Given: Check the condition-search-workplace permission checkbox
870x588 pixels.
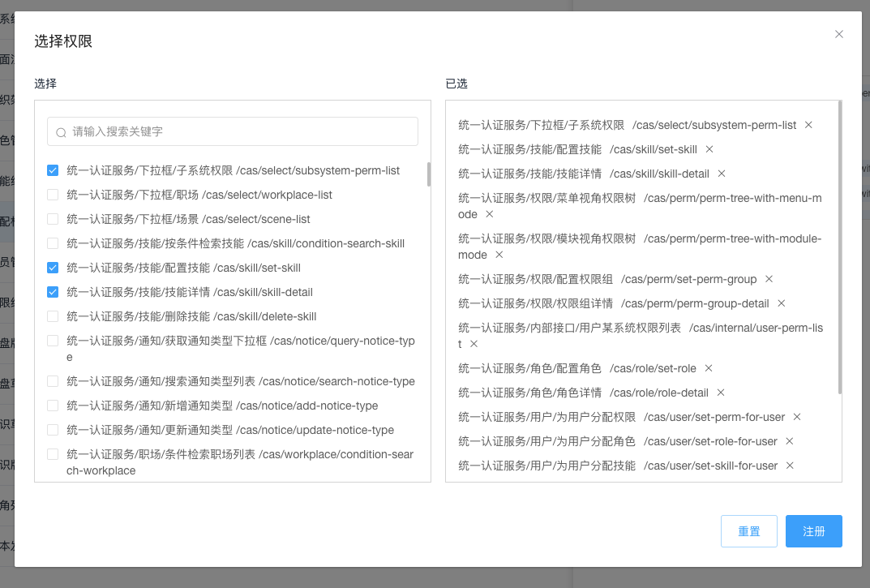Looking at the screenshot, I should point(53,454).
